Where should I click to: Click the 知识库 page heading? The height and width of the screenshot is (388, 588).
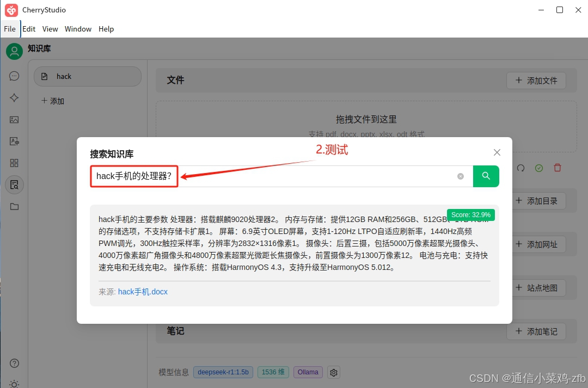[x=39, y=48]
